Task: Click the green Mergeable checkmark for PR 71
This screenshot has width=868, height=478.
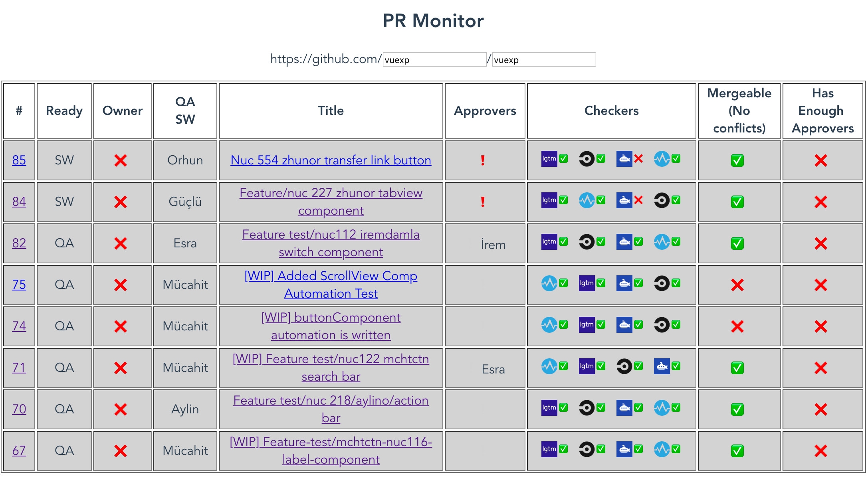Action: tap(737, 368)
